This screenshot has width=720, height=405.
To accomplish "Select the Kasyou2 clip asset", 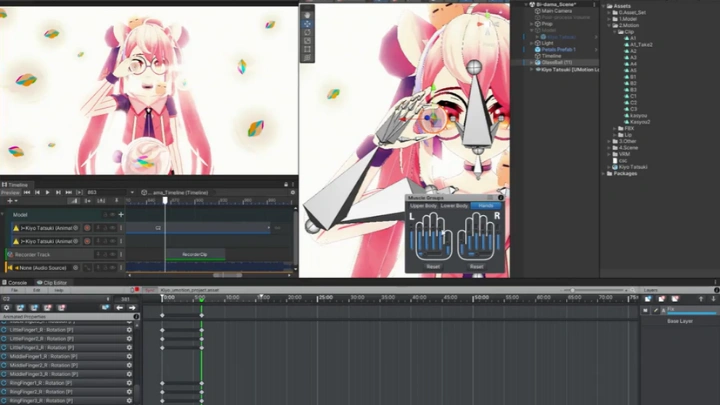I will pos(636,122).
